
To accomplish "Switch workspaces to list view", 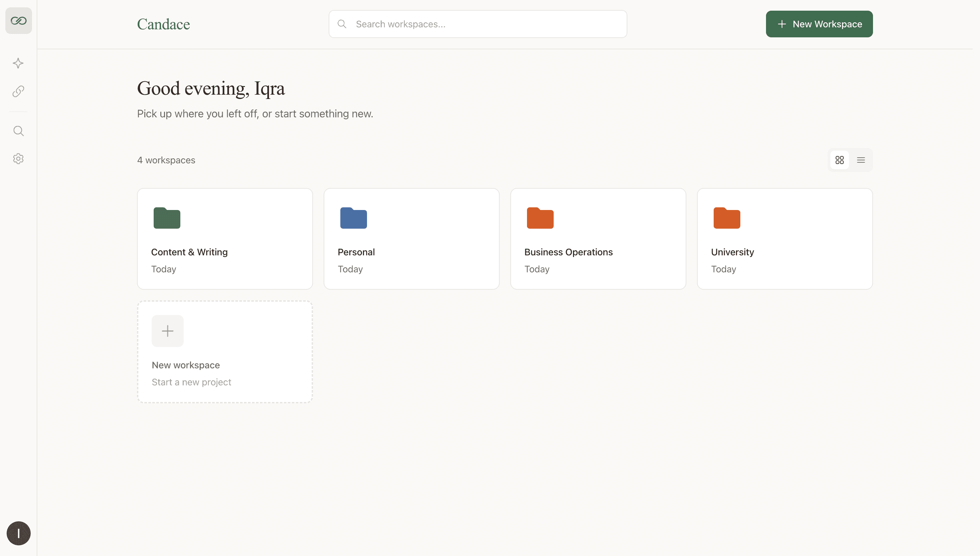I will [861, 160].
